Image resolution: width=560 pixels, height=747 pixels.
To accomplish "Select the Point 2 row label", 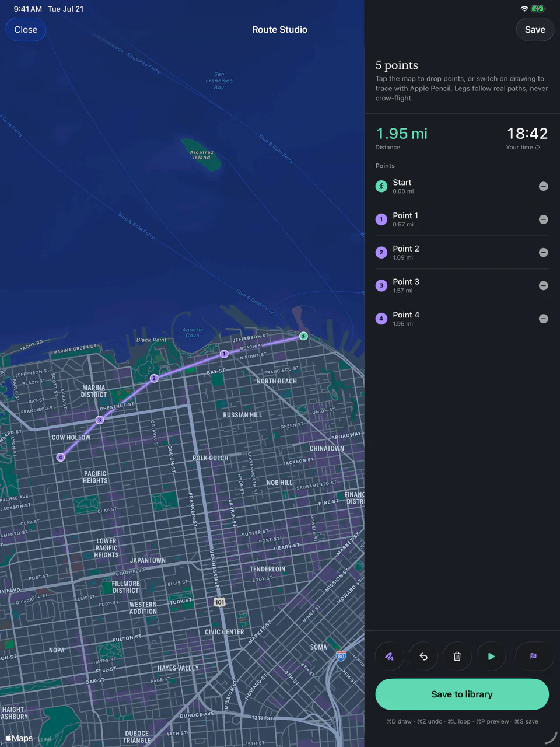I will (406, 249).
